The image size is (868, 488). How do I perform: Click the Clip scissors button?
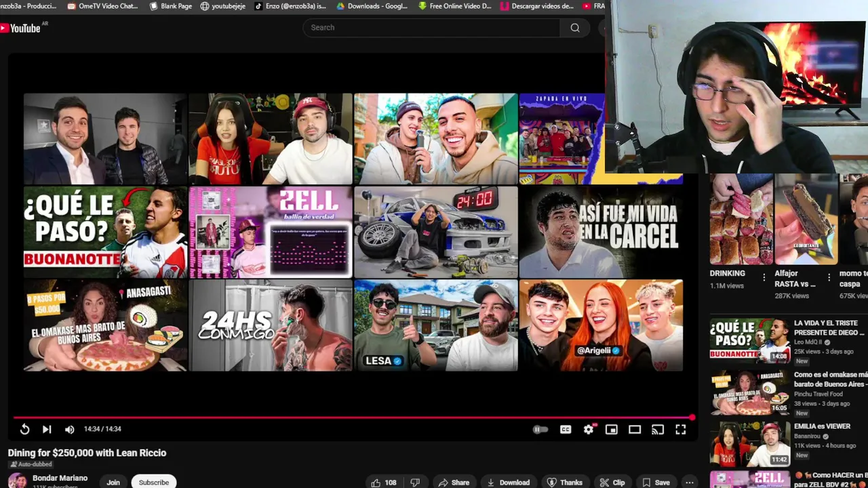click(612, 483)
